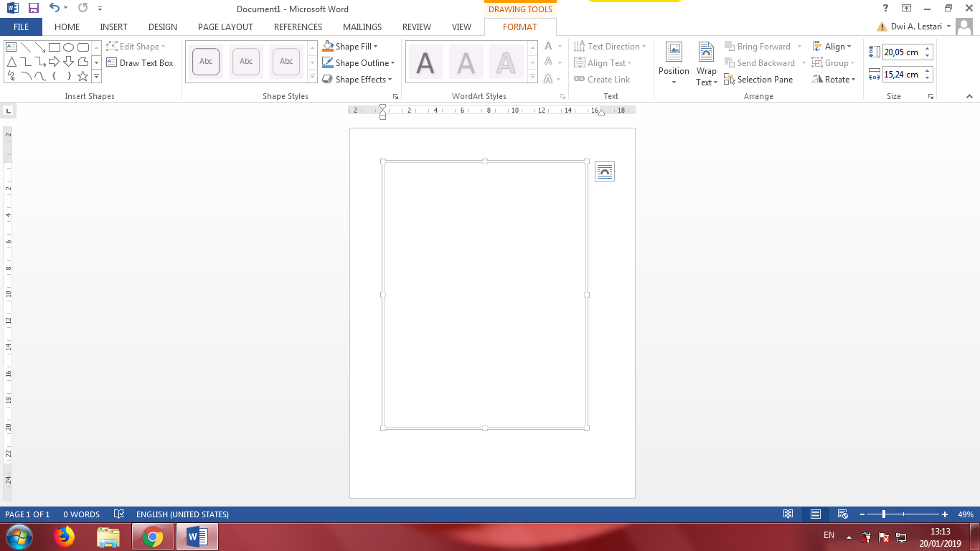Open the DESIGN ribbon tab
This screenshot has height=551, width=980.
point(162,27)
